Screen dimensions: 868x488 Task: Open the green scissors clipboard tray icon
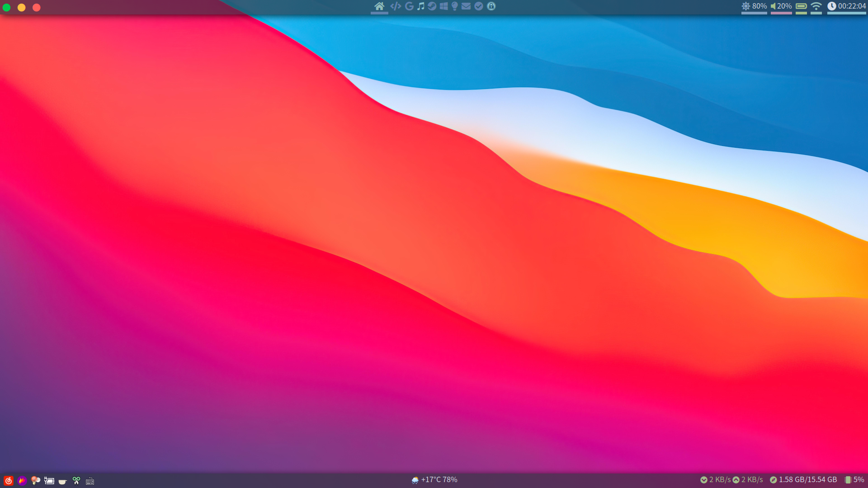pos(76,481)
